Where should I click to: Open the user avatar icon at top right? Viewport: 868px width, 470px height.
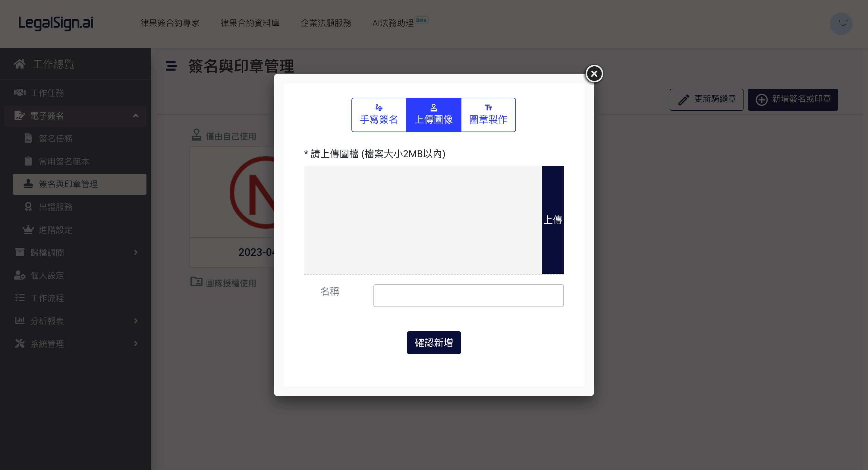pyautogui.click(x=841, y=24)
